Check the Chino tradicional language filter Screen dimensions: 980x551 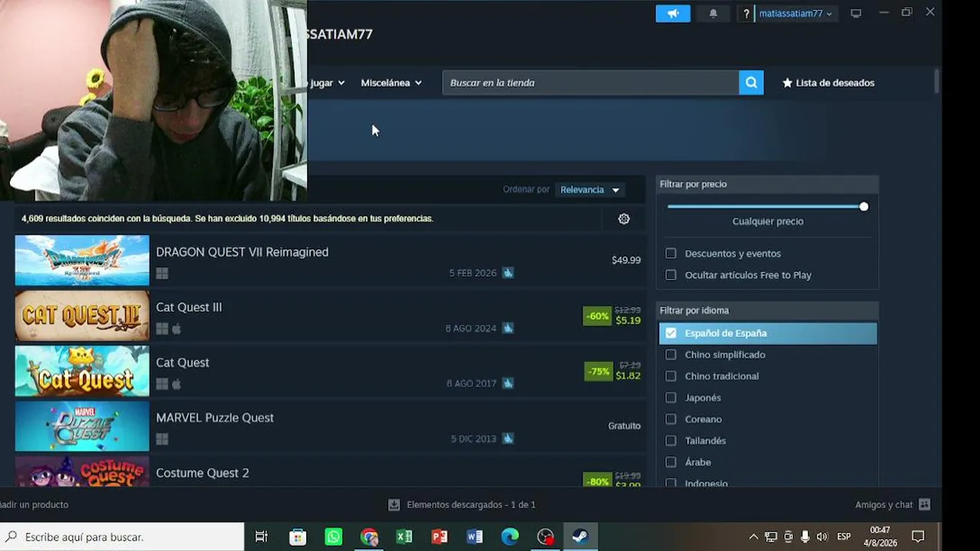671,376
